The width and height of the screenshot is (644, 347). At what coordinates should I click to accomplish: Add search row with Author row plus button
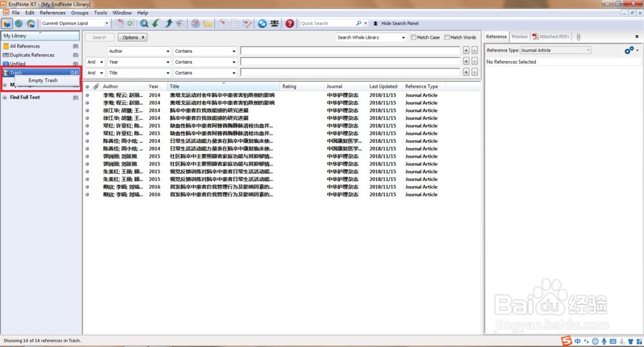[466, 50]
